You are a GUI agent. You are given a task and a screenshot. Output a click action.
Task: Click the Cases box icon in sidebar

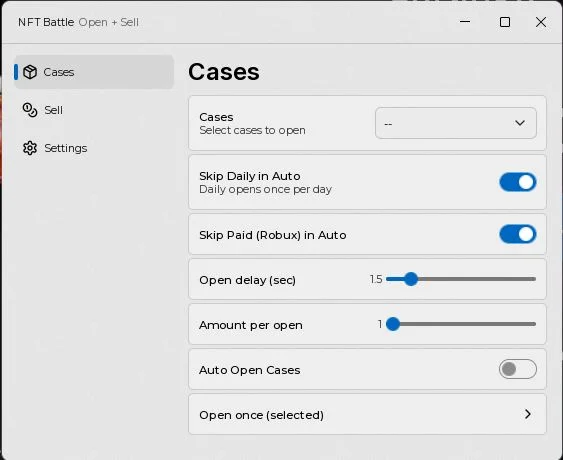pyautogui.click(x=30, y=72)
